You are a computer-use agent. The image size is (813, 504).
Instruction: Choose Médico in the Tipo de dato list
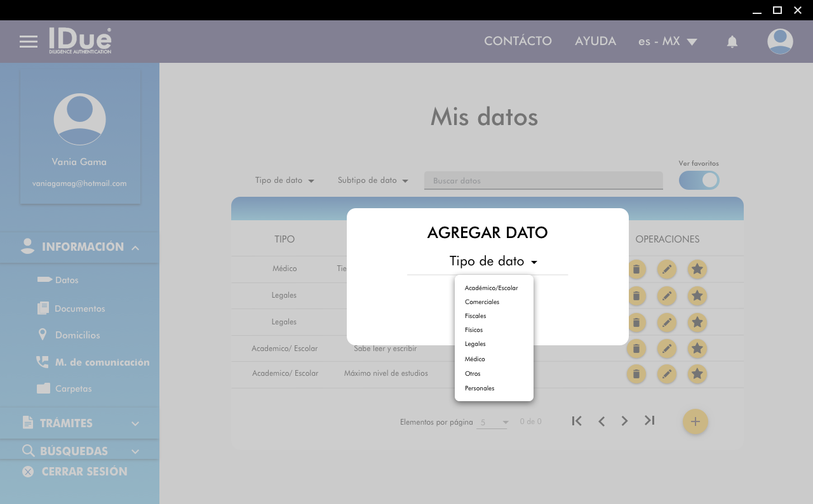pyautogui.click(x=475, y=359)
